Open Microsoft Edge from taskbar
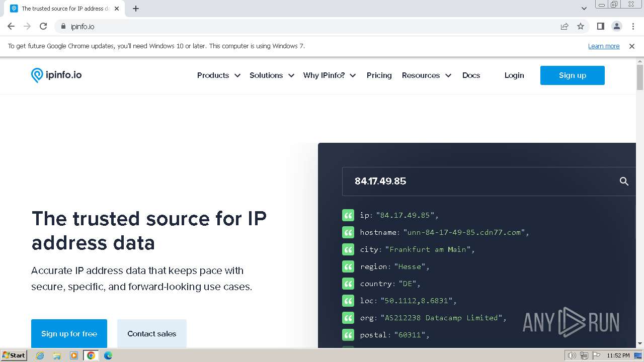This screenshot has height=362, width=644. pyautogui.click(x=108, y=355)
